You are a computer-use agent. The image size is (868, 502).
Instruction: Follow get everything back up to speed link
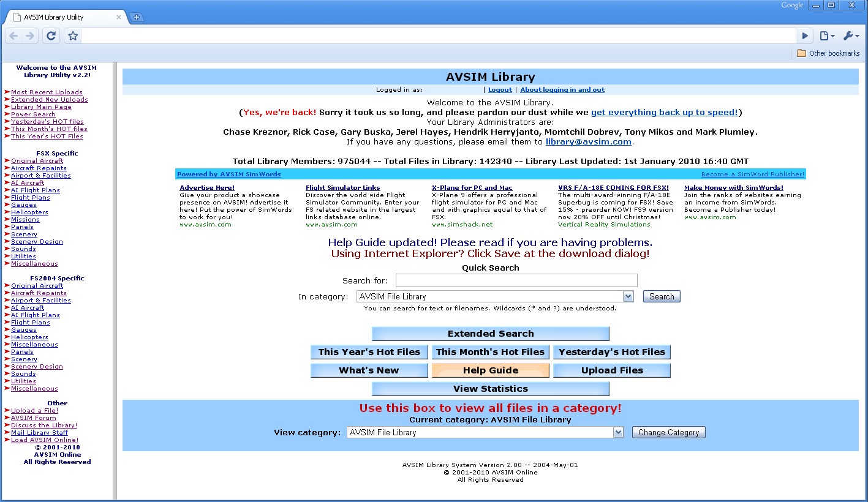(665, 113)
